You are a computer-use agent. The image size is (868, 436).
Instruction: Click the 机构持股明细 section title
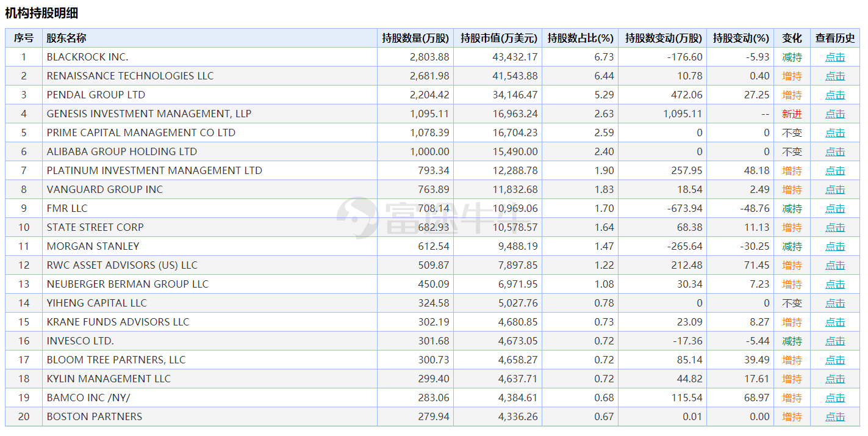coord(41,13)
